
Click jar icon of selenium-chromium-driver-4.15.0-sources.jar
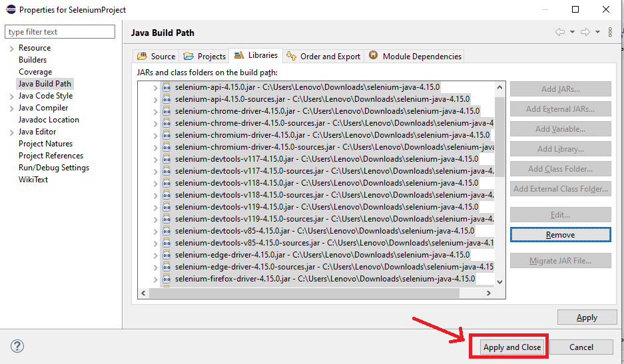click(x=166, y=147)
